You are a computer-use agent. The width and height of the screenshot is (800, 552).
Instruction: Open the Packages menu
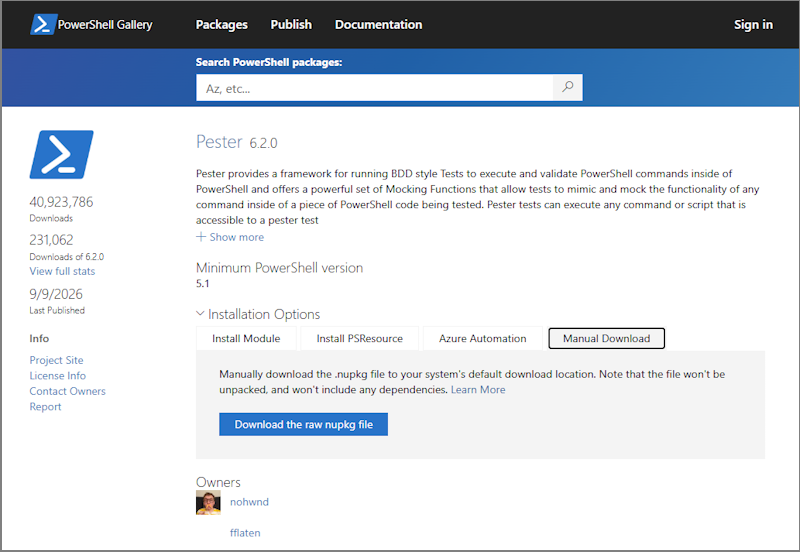pyautogui.click(x=221, y=24)
